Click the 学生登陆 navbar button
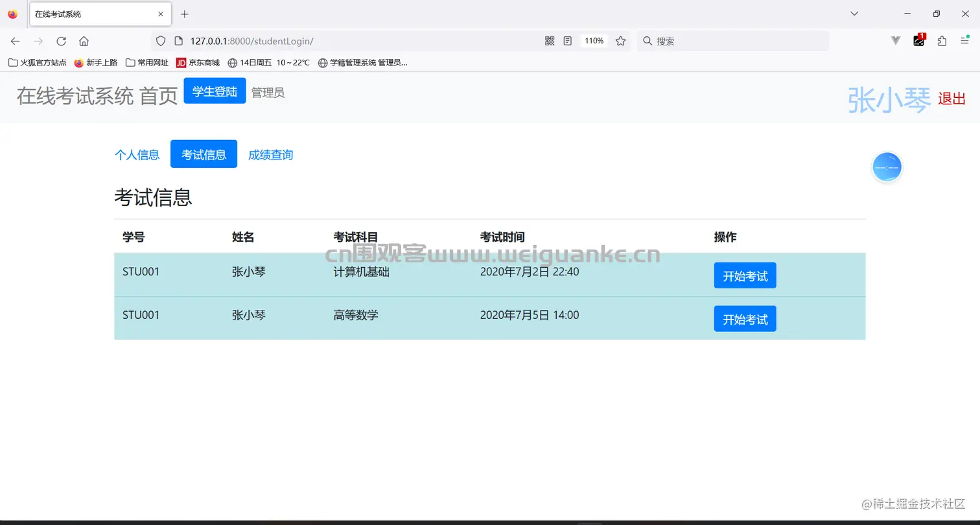The image size is (980, 525). (215, 91)
